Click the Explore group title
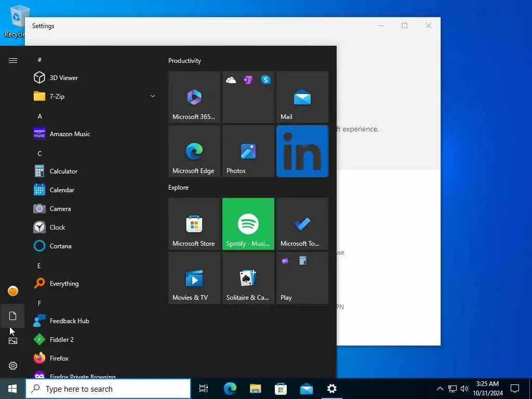 (x=179, y=187)
